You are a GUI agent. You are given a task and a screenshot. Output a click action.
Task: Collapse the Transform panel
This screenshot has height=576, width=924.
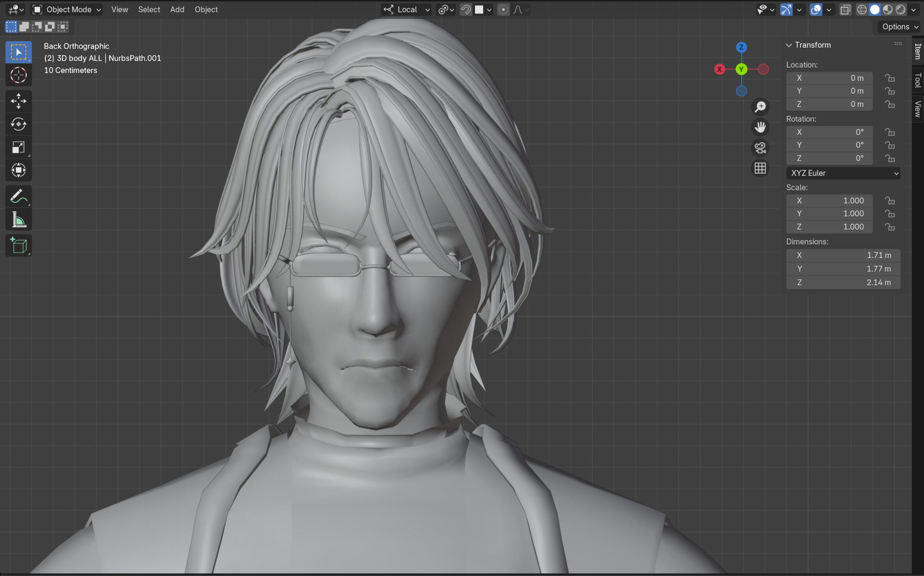tap(789, 45)
